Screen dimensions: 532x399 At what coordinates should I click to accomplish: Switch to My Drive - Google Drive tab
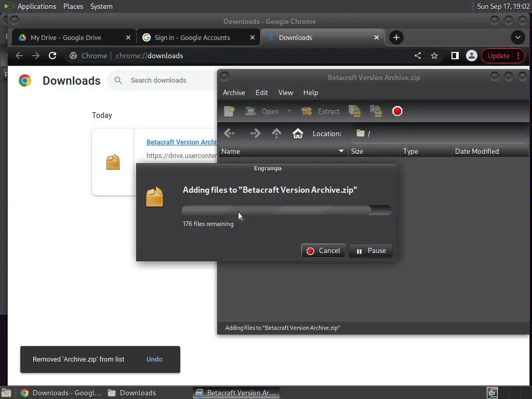[66, 37]
